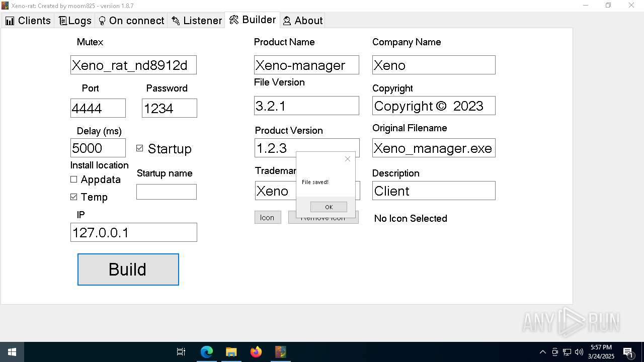This screenshot has width=644, height=362.
Task: Launch Firefox from taskbar
Action: click(256, 352)
